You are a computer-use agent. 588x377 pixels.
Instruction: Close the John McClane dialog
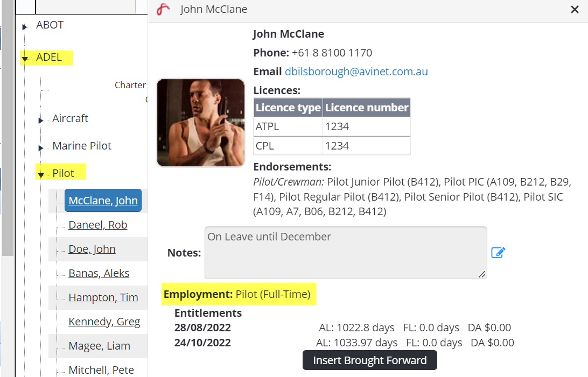pos(575,10)
